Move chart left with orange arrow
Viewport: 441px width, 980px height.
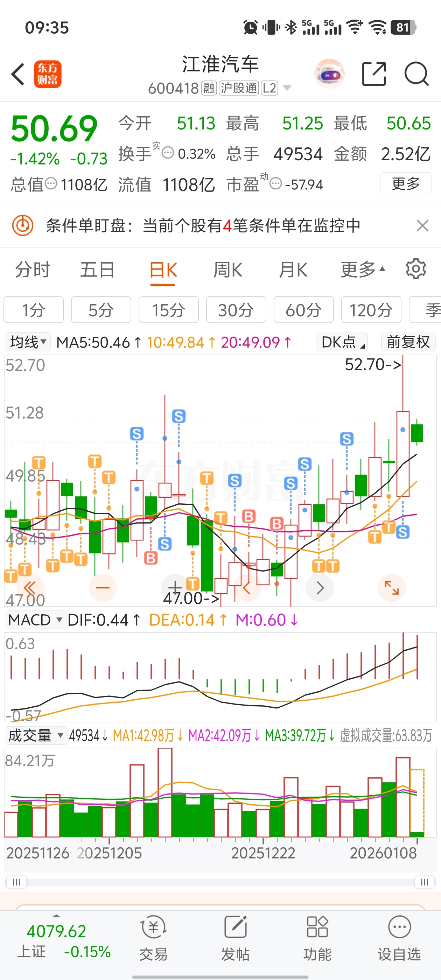click(x=247, y=588)
